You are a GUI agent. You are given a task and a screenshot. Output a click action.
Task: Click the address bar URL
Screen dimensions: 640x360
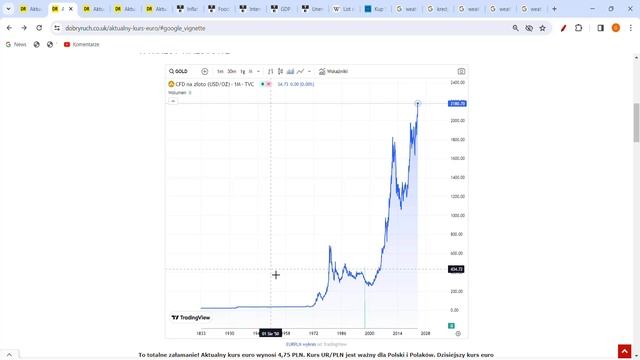coord(135,28)
